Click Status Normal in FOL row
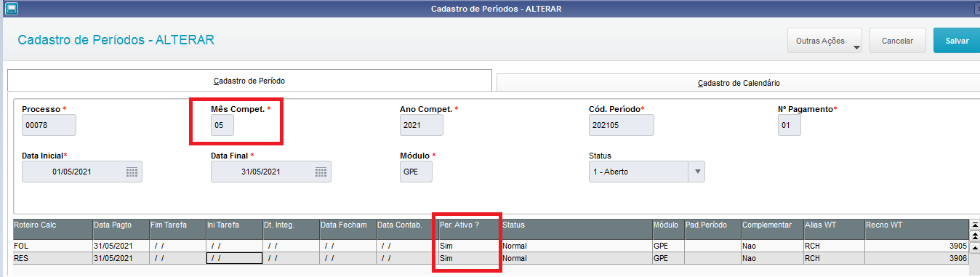Viewport: 980px width, 277px height. pos(577,246)
